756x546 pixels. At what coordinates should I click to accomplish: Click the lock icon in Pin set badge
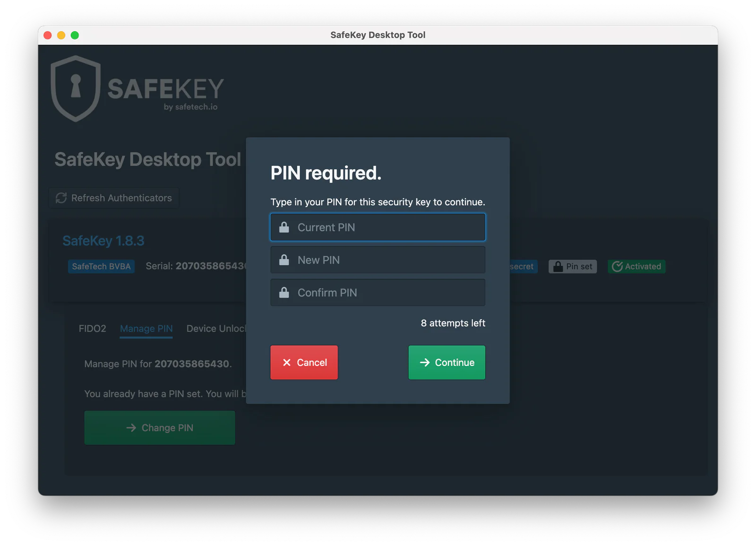pyautogui.click(x=558, y=267)
